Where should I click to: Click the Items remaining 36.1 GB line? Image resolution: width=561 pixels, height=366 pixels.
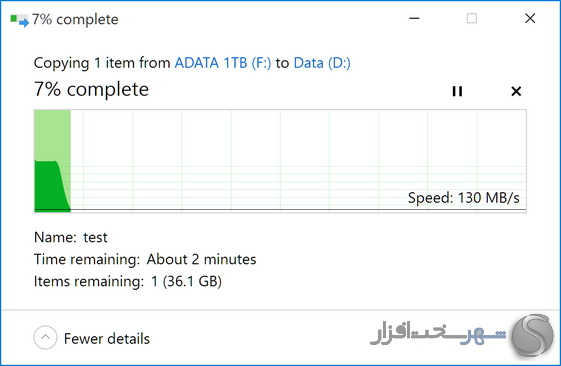(128, 282)
